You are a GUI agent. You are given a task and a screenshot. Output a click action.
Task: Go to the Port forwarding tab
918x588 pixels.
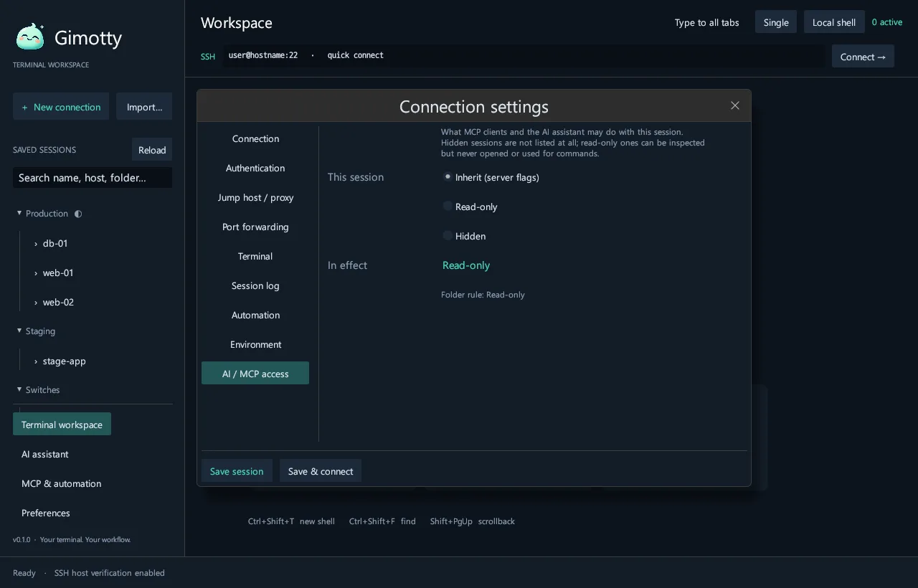(255, 227)
